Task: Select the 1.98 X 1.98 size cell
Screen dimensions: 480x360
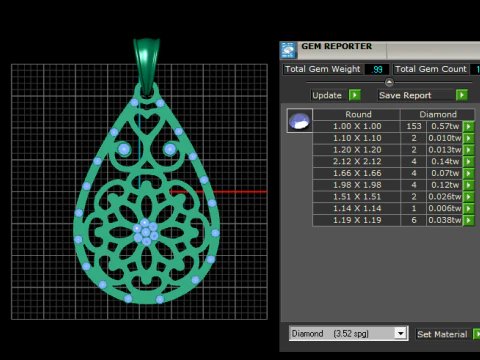Action: tap(357, 185)
